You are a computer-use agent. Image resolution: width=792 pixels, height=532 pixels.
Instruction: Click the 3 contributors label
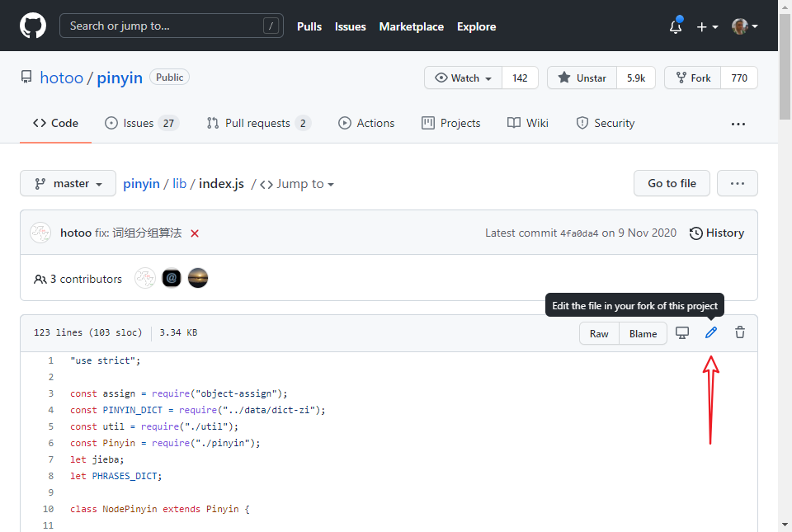coord(78,279)
